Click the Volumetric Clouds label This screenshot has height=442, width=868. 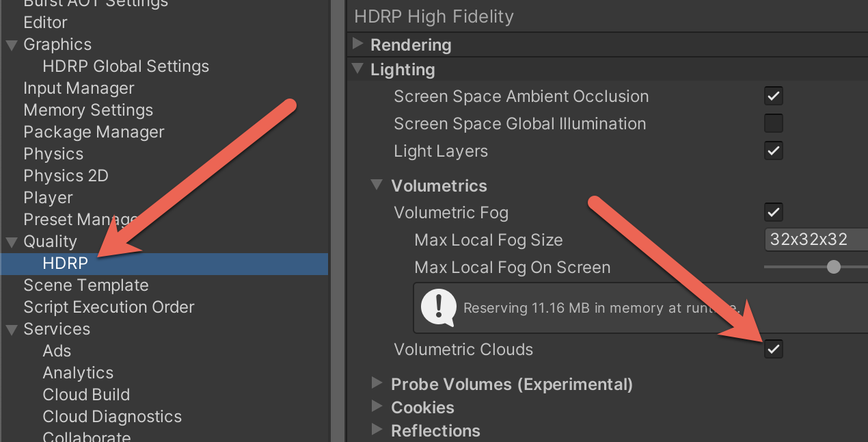(463, 350)
